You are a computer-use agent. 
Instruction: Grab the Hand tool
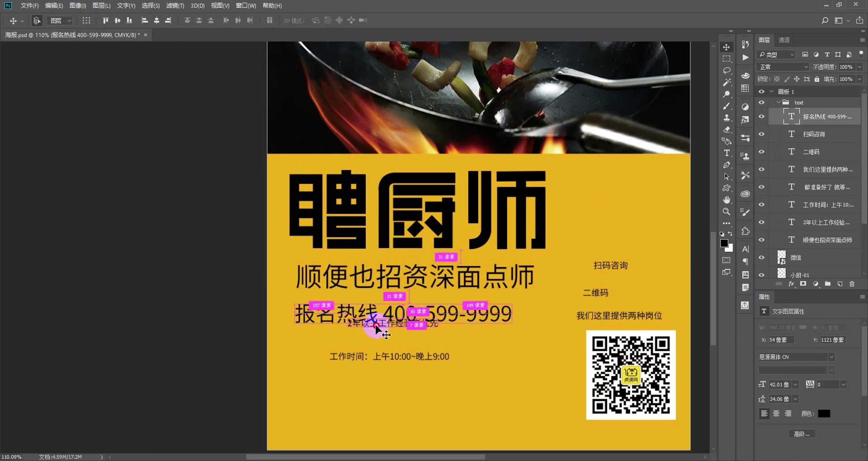pos(727,200)
